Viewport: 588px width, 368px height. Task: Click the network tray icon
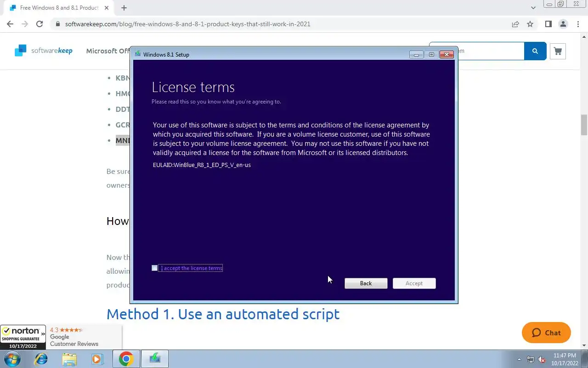point(531,359)
